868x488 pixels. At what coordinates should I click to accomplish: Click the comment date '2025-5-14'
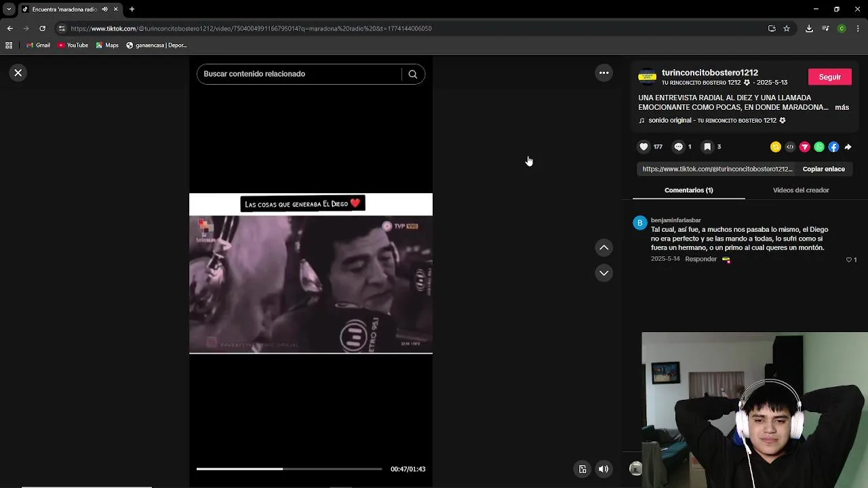tap(665, 259)
